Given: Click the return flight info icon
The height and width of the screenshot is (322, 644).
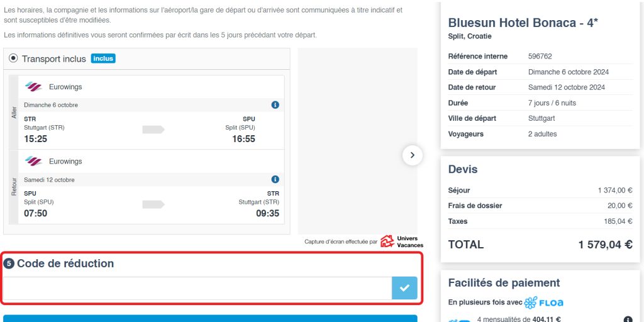Looking at the screenshot, I should [275, 180].
